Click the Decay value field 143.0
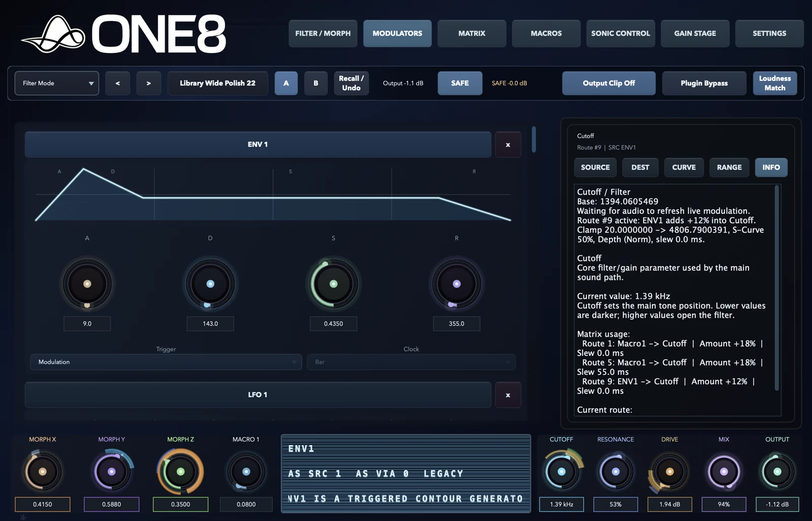 point(211,324)
